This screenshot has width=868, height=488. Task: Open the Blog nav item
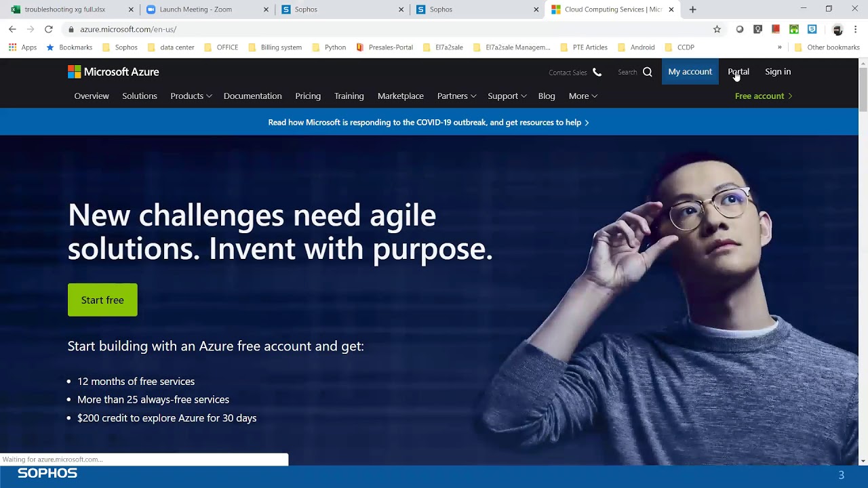pos(547,96)
